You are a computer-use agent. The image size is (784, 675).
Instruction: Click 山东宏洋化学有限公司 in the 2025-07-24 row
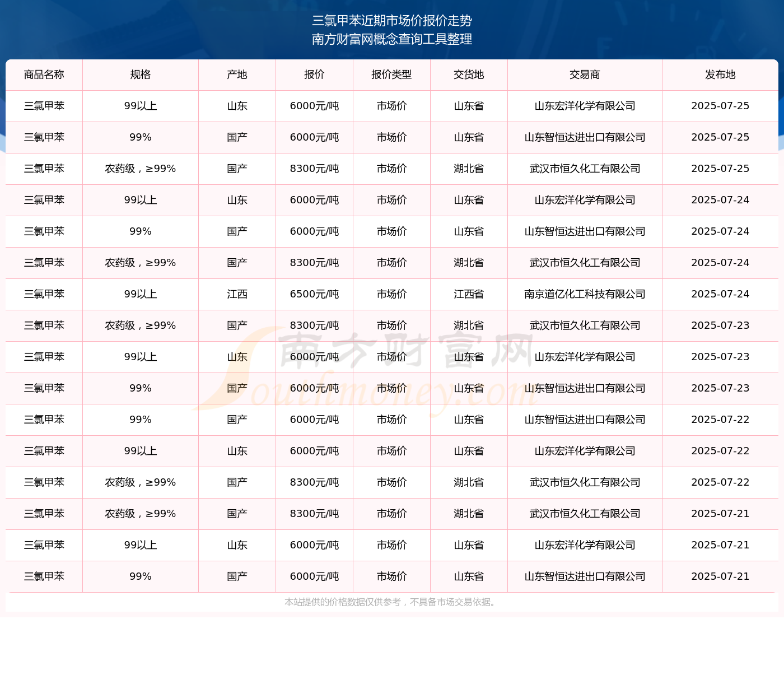point(585,200)
